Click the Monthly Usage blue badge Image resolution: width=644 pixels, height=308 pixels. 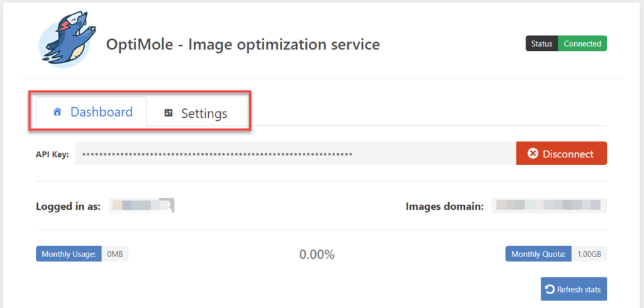click(x=69, y=254)
